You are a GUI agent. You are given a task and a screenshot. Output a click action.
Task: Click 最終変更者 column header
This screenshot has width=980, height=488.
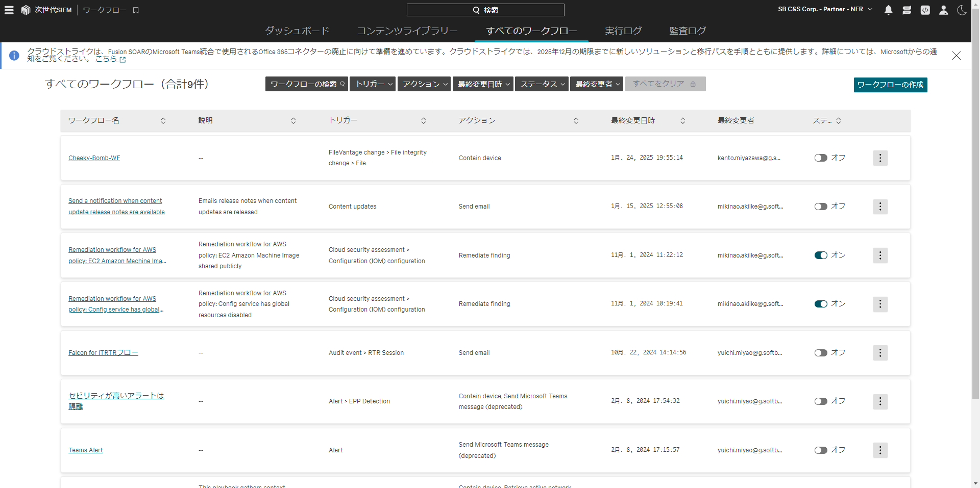point(736,121)
